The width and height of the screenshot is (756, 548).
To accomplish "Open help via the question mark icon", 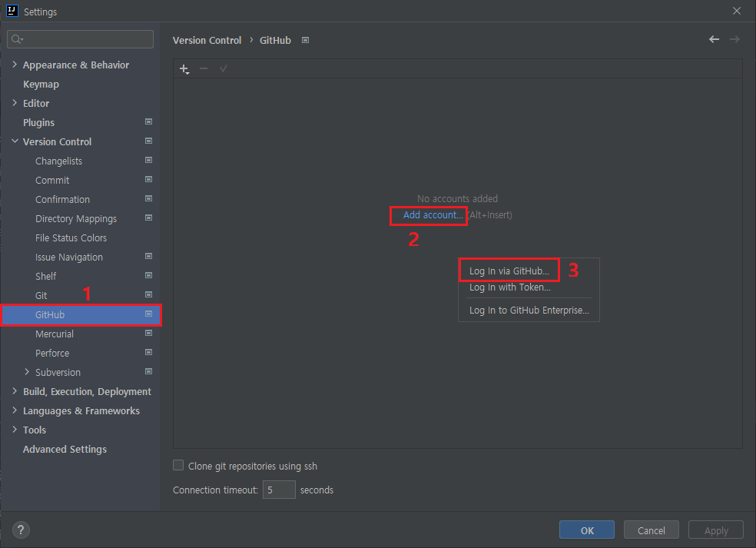I will coord(20,530).
